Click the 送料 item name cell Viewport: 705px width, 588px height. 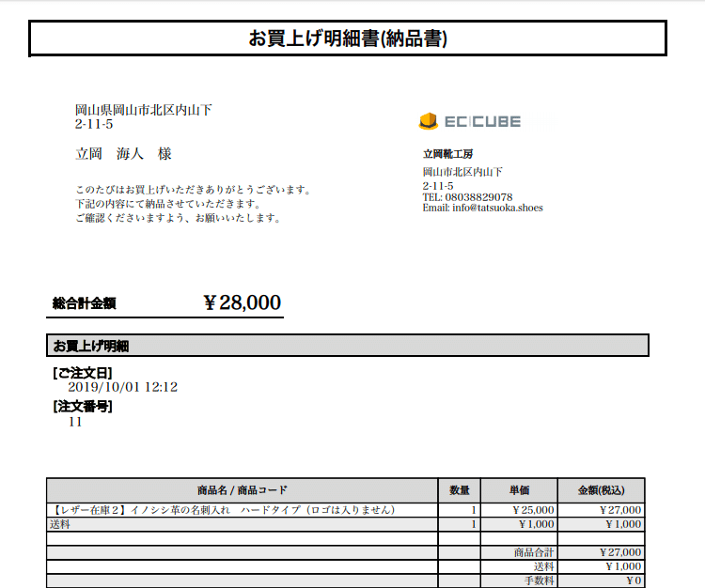[242, 524]
